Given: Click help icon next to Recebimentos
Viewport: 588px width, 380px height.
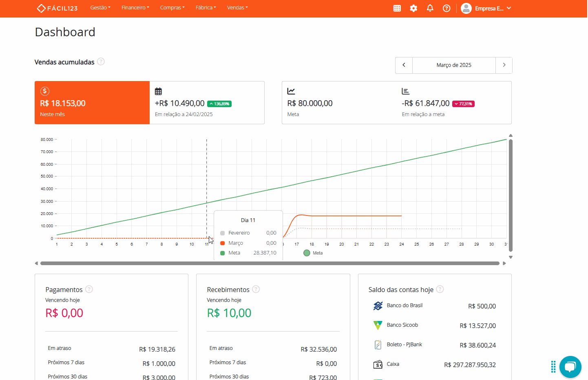Looking at the screenshot, I should click(256, 289).
